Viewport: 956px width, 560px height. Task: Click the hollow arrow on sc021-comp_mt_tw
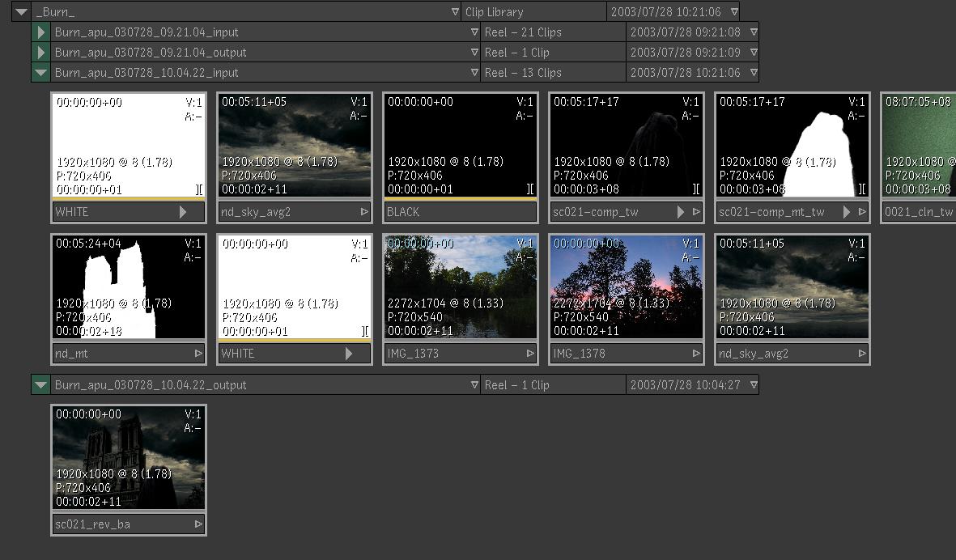click(862, 212)
